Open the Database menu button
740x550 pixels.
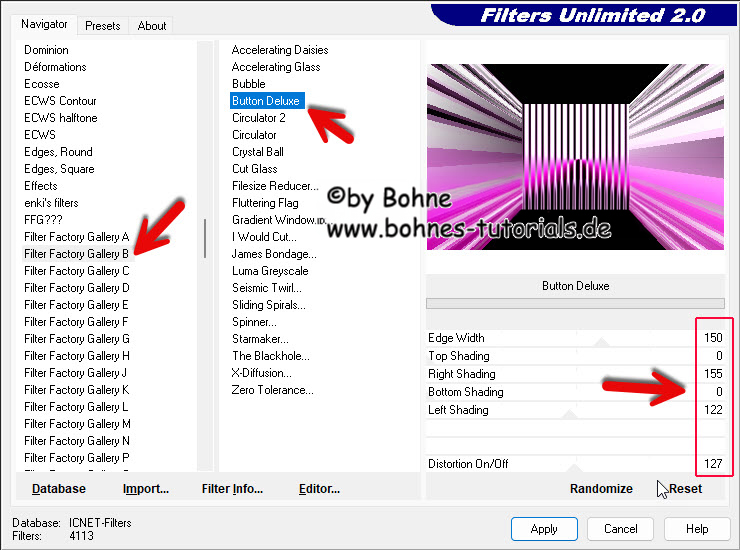(x=59, y=488)
